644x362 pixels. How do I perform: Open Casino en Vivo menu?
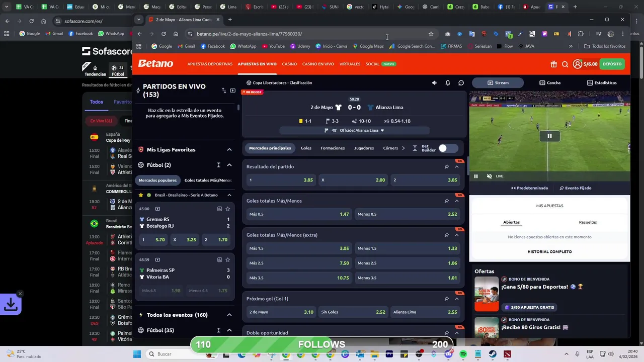[318, 64]
